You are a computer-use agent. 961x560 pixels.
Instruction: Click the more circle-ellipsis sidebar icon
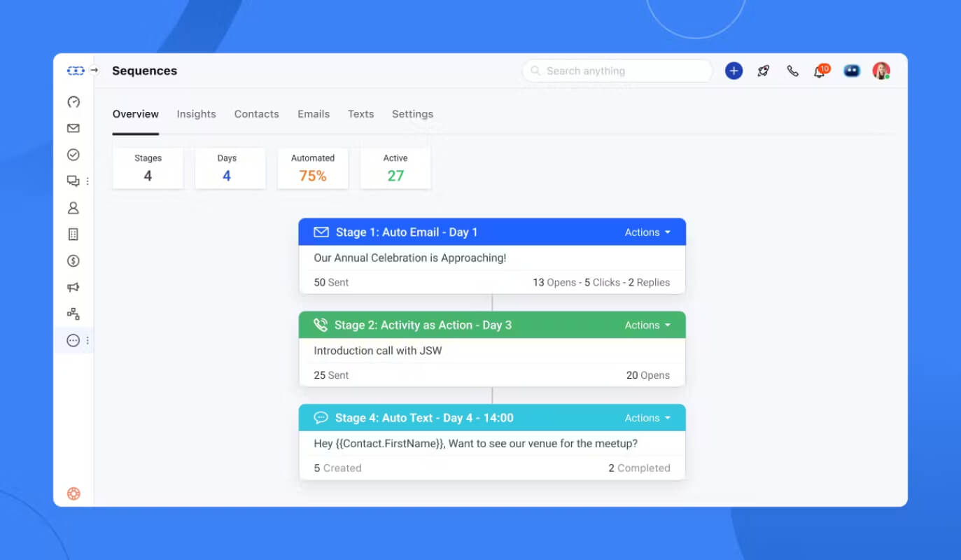pyautogui.click(x=73, y=341)
